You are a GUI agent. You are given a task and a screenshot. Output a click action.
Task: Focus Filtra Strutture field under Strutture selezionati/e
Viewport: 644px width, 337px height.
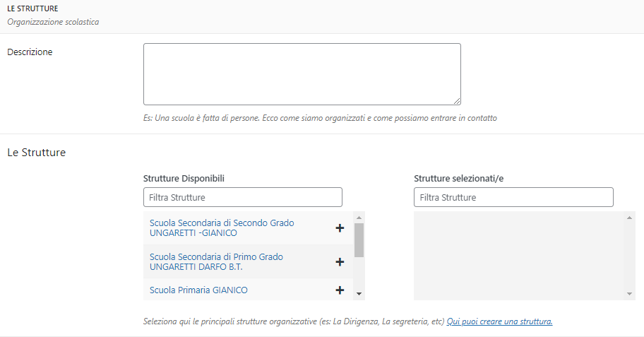coord(513,197)
